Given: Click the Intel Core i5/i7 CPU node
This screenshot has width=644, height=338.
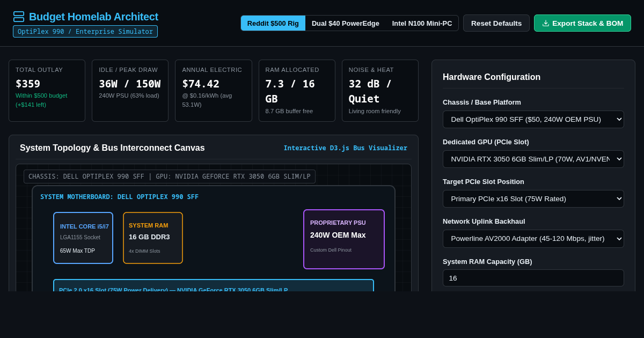Looking at the screenshot, I should (x=83, y=238).
